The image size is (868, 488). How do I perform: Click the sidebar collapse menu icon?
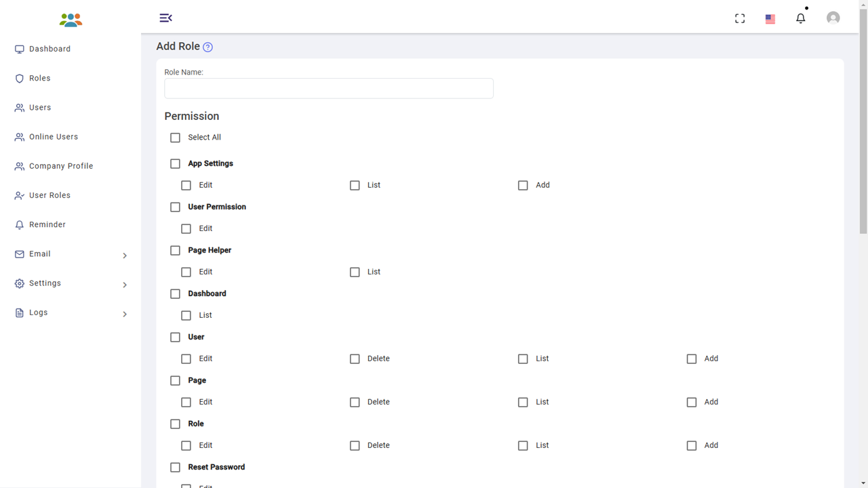tap(165, 18)
